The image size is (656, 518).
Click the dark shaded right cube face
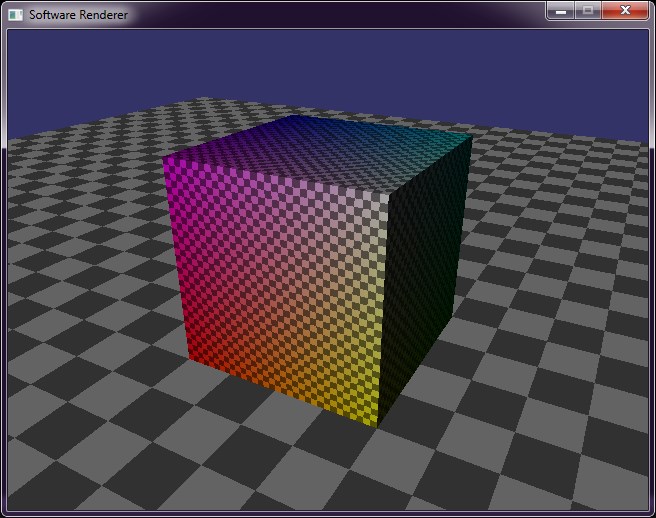[x=425, y=272]
